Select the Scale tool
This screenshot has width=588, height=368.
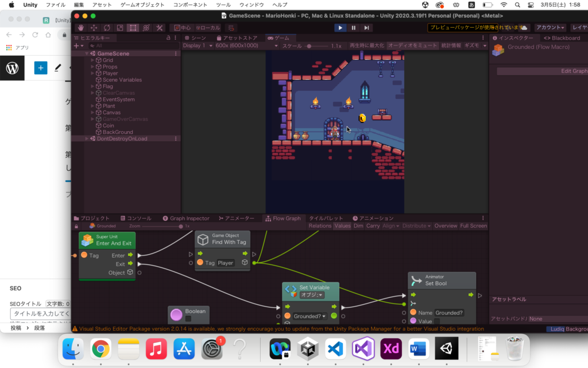point(120,28)
